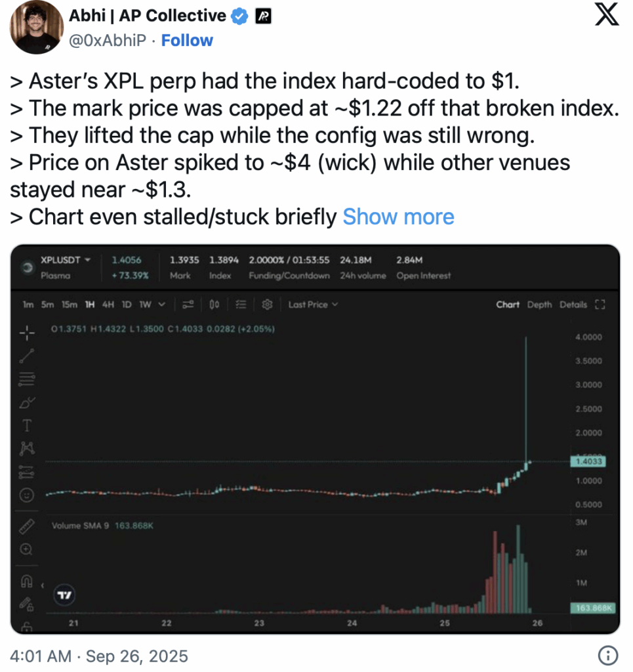Toggle fullscreen chart mode

(599, 304)
